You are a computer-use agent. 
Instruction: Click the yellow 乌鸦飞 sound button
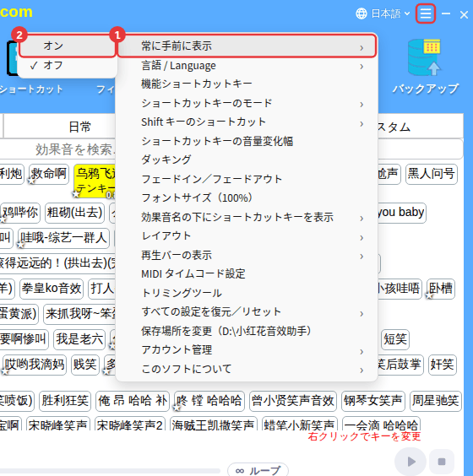click(x=95, y=181)
